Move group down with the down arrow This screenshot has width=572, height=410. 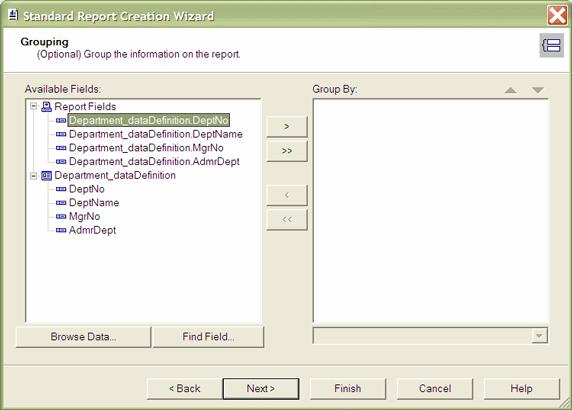(538, 90)
